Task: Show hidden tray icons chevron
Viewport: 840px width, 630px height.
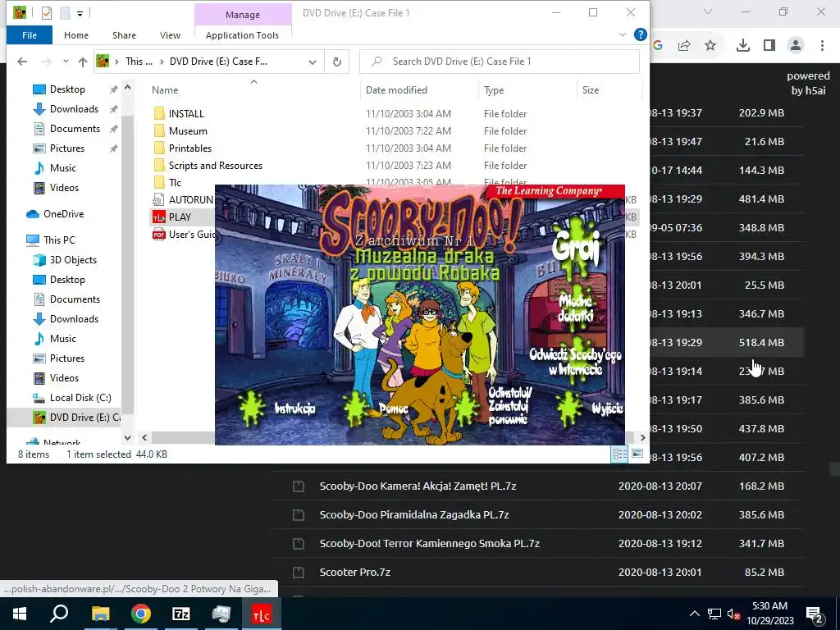Action: tap(694, 614)
